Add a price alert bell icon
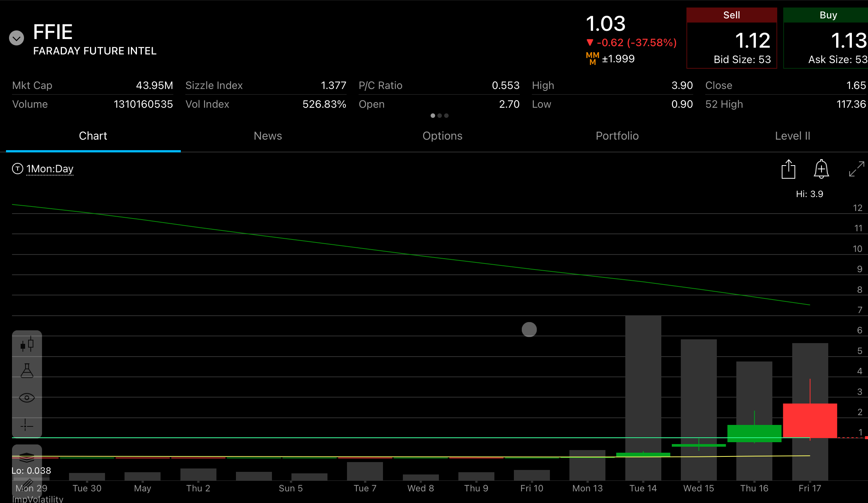868x503 pixels. 821,169
